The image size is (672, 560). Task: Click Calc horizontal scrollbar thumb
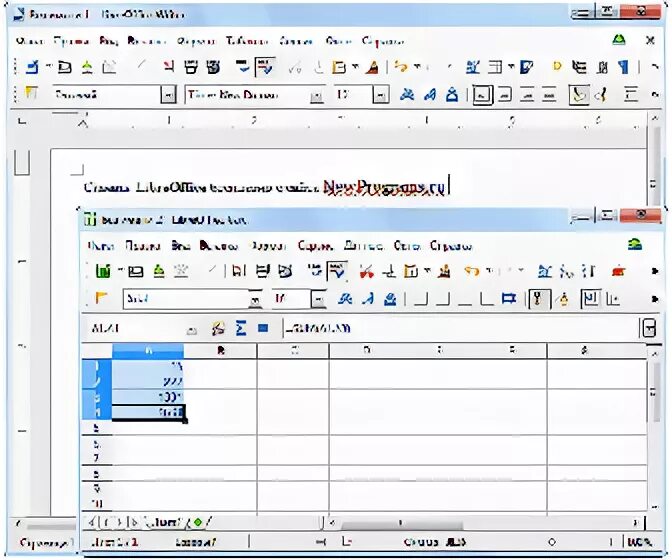[402, 523]
